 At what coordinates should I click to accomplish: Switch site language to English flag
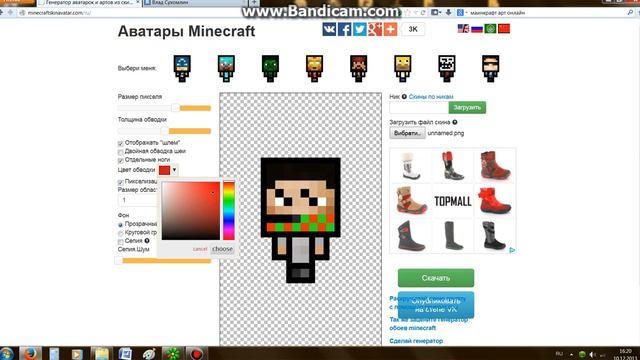tap(463, 29)
